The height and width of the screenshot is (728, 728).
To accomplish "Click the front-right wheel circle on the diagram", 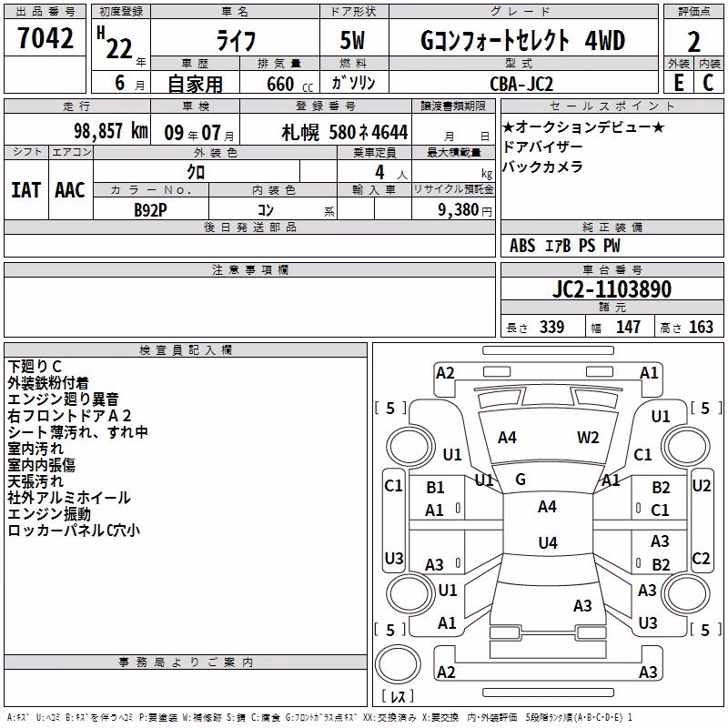I will click(686, 448).
